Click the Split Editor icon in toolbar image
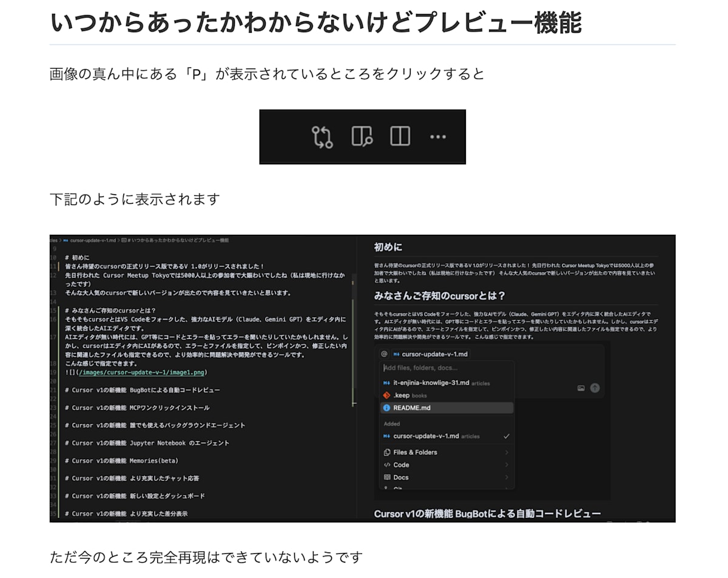This screenshot has width=728, height=578. pos(400,136)
